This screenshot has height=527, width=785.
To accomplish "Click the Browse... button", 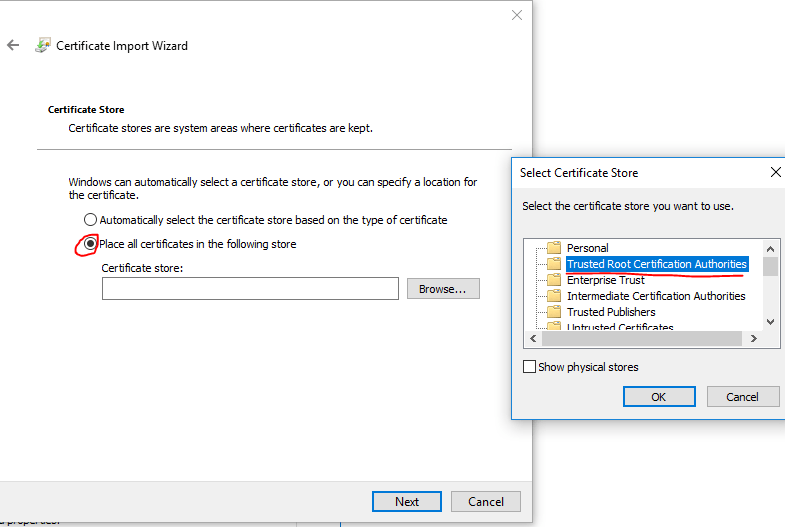I will tap(442, 289).
